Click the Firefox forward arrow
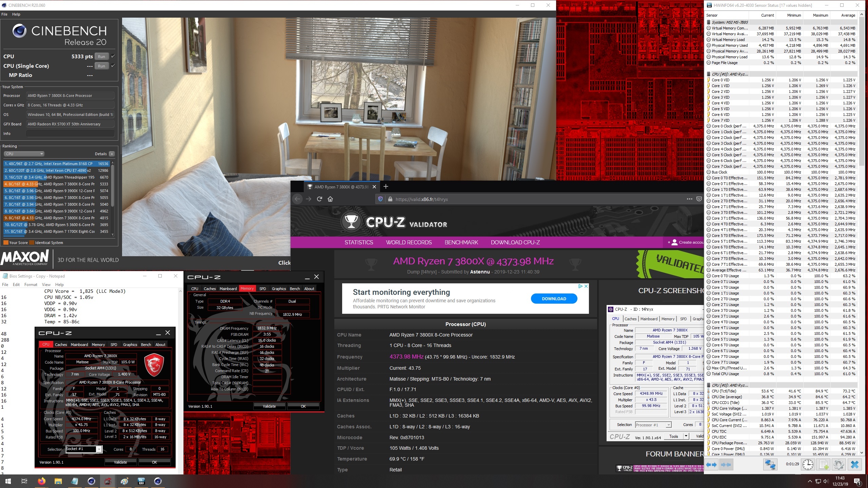868x488 pixels. click(309, 199)
